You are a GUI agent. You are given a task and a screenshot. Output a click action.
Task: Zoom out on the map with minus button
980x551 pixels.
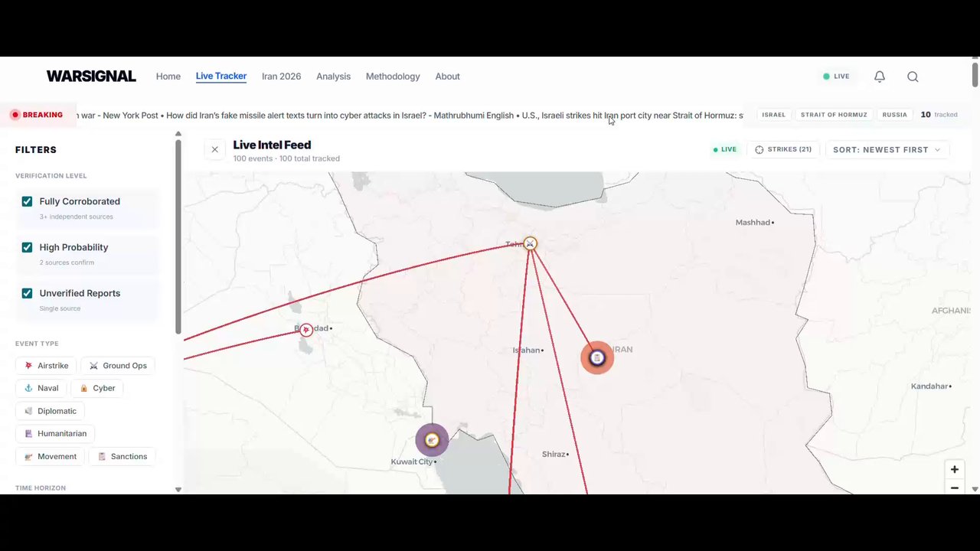tap(954, 487)
